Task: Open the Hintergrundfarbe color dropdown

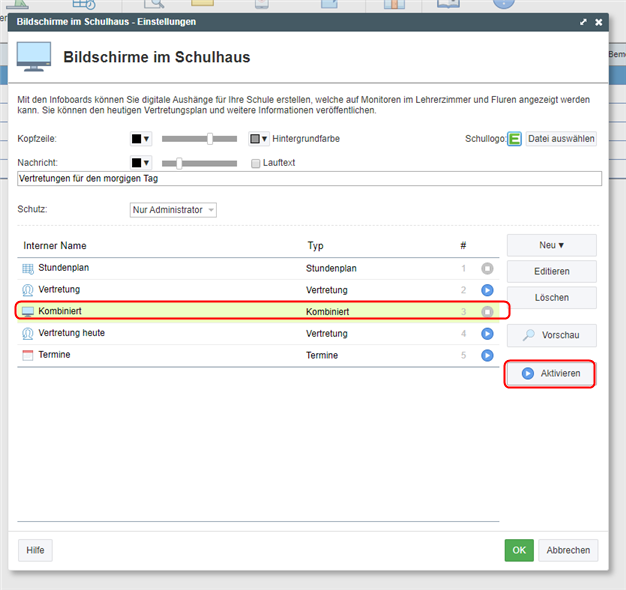Action: pyautogui.click(x=259, y=139)
